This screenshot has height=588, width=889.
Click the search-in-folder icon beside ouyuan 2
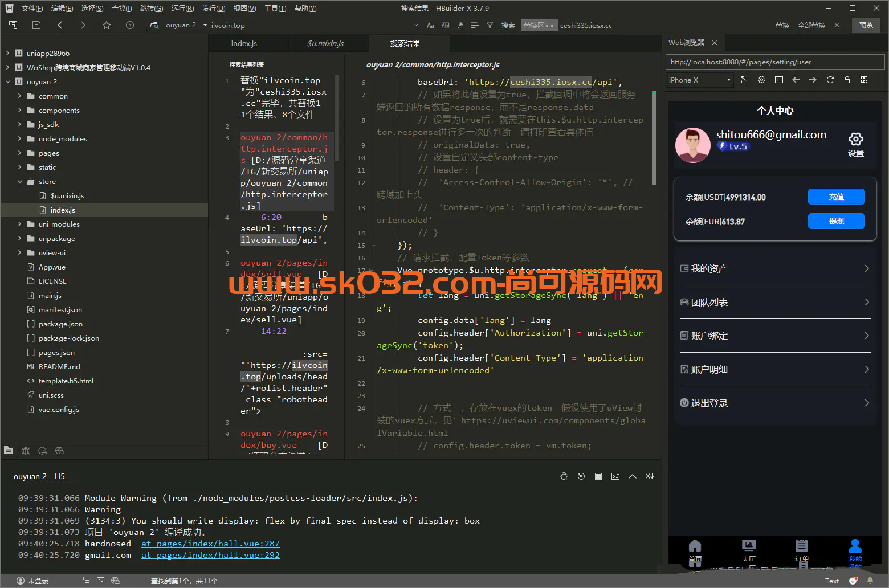coord(154,25)
